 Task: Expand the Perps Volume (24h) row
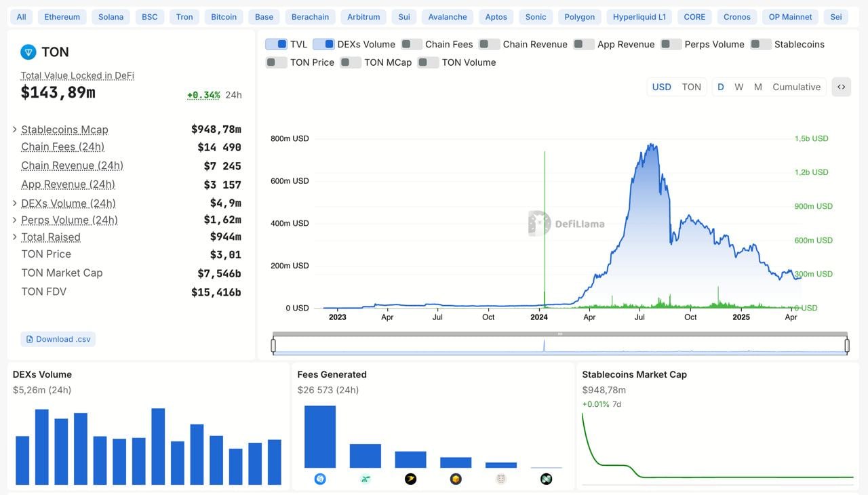15,220
